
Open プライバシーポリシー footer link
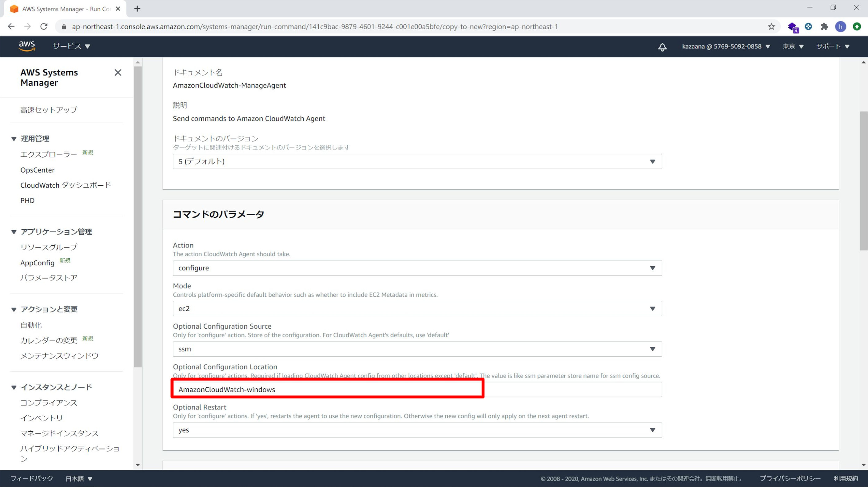[790, 479]
